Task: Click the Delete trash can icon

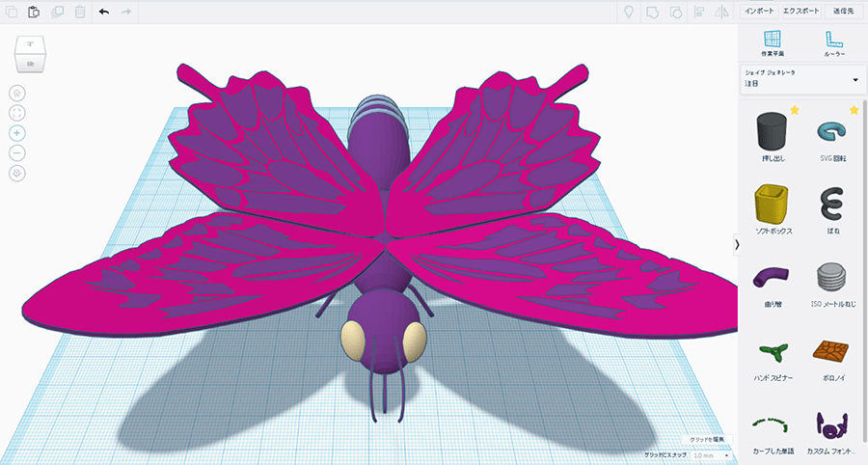Action: 80,12
